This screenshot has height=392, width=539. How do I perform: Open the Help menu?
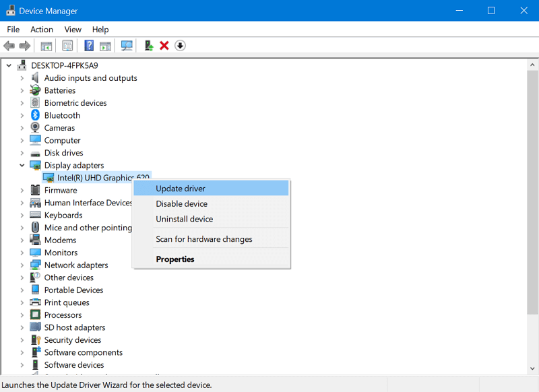[100, 30]
